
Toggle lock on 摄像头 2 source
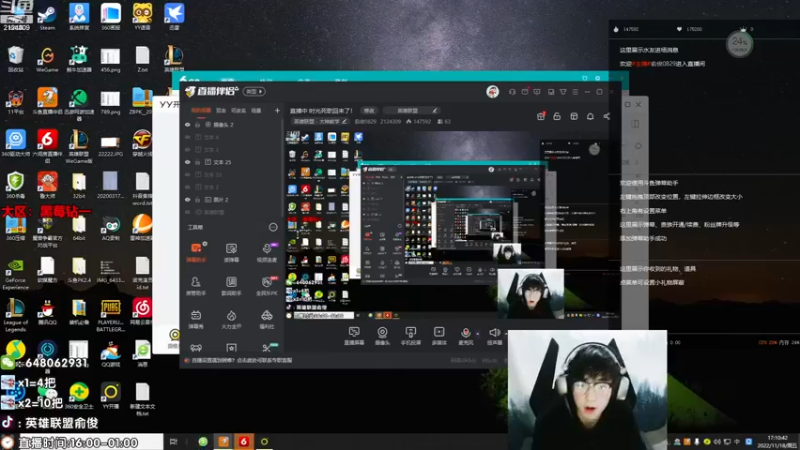[x=197, y=124]
